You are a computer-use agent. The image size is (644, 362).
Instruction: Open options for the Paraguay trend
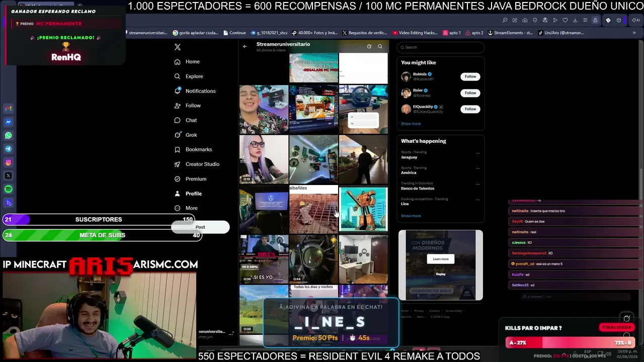point(477,153)
